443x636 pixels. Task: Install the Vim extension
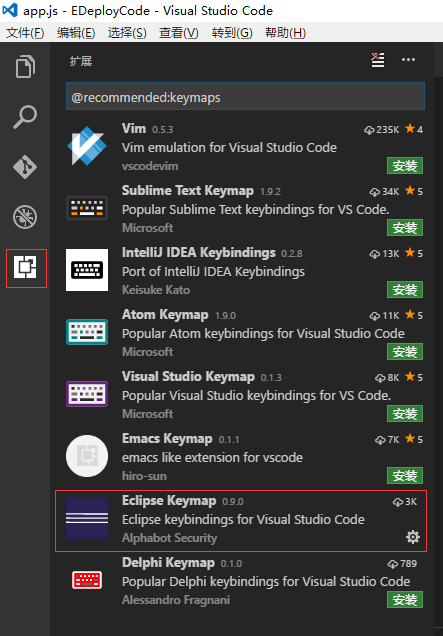tap(405, 165)
